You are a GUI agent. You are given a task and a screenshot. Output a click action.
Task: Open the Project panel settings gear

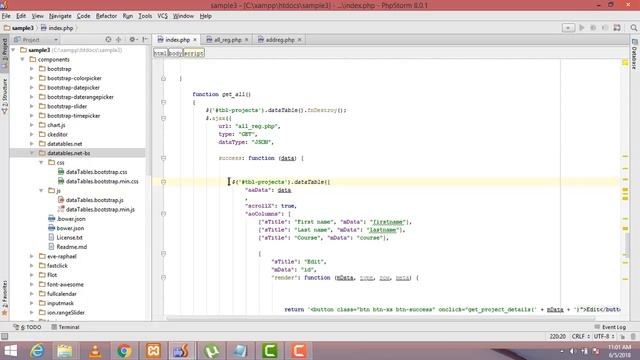point(132,40)
